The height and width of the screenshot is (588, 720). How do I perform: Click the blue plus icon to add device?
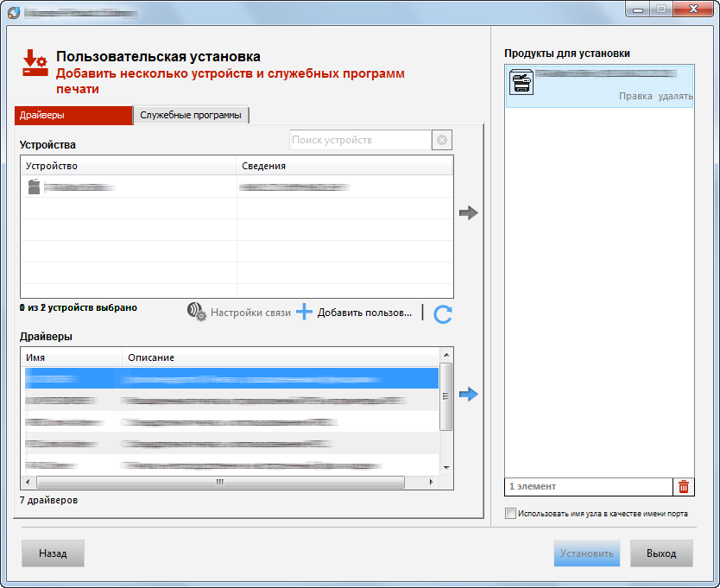[x=304, y=312]
